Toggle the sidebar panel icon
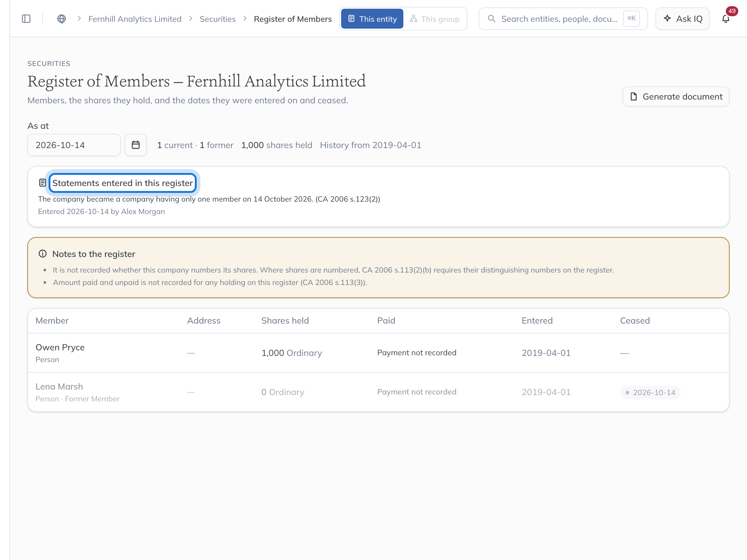This screenshot has height=560, width=747. pyautogui.click(x=26, y=19)
